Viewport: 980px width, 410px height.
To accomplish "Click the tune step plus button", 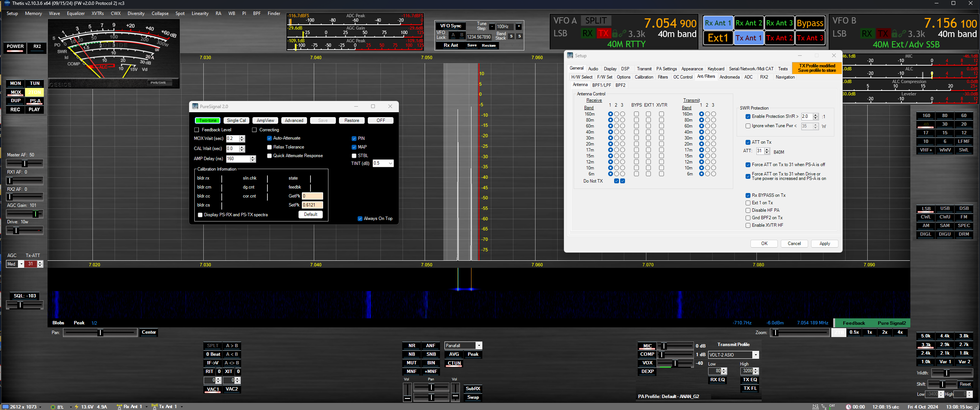I will (519, 27).
